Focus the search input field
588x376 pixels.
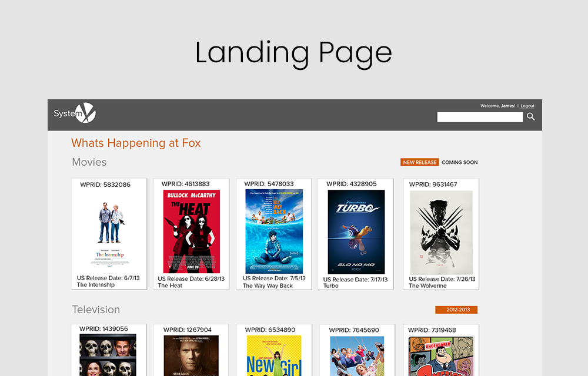[480, 117]
